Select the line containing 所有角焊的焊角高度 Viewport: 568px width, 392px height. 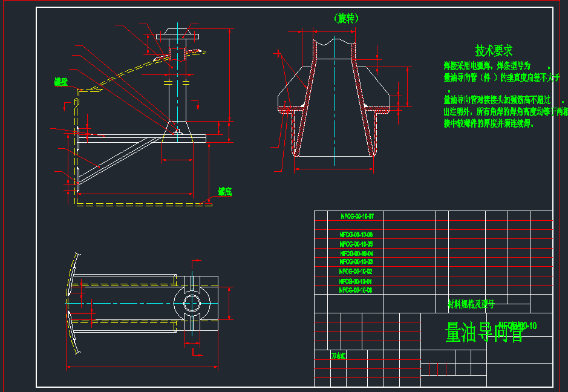click(x=506, y=112)
